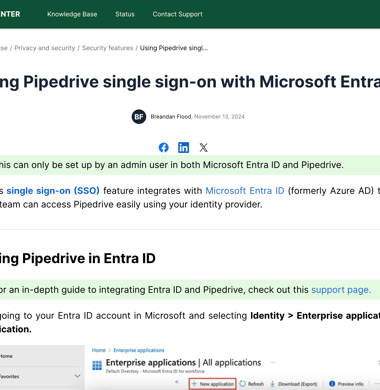Share the article on X
380x390 pixels.
coord(203,147)
